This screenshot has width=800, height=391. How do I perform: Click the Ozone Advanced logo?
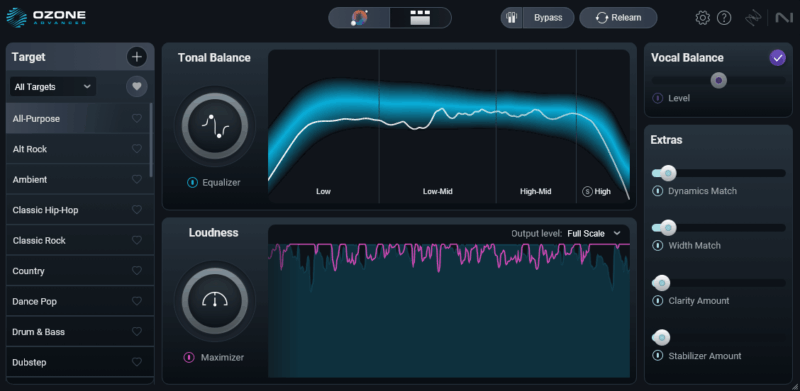[46, 17]
